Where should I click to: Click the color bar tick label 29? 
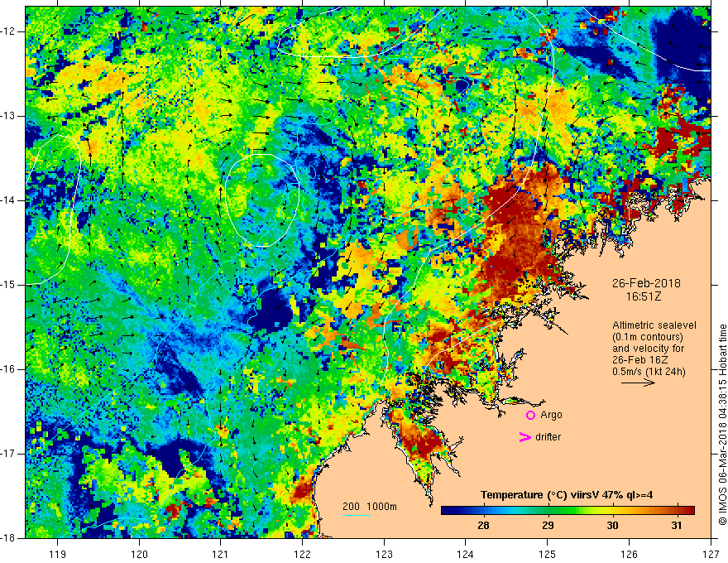tap(548, 526)
